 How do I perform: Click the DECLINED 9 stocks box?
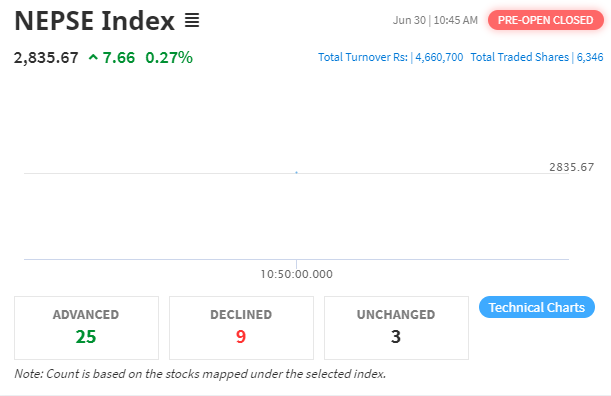(241, 328)
